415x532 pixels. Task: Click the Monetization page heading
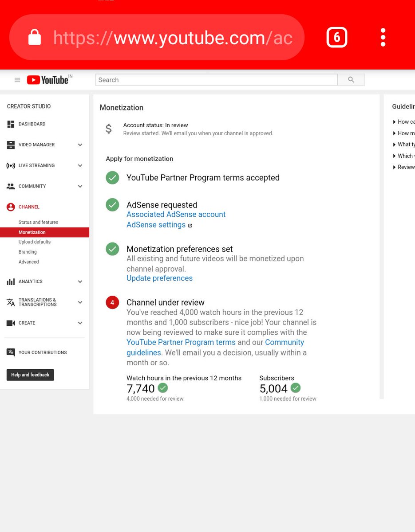[122, 108]
